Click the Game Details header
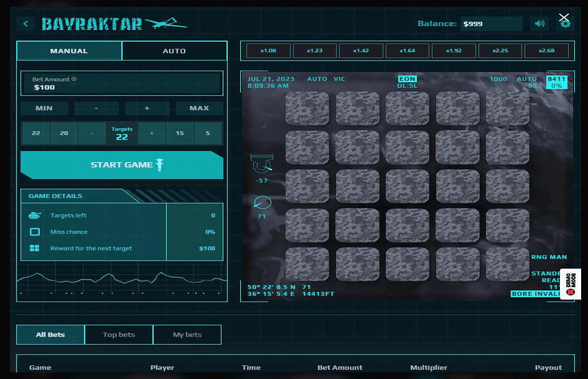This screenshot has height=379, width=588. click(x=55, y=196)
